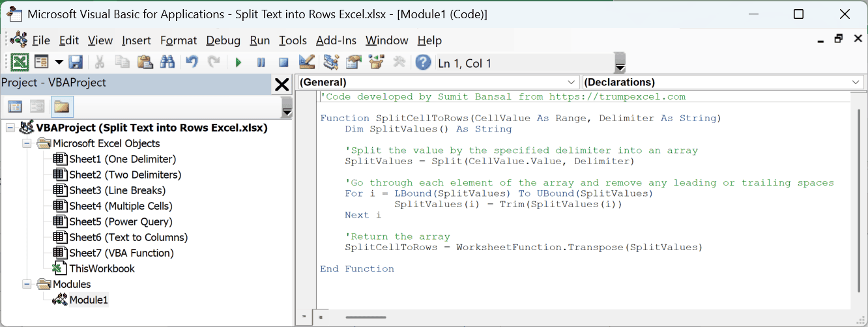Viewport: 868px width, 327px height.
Task: Open the View menu
Action: coord(100,40)
